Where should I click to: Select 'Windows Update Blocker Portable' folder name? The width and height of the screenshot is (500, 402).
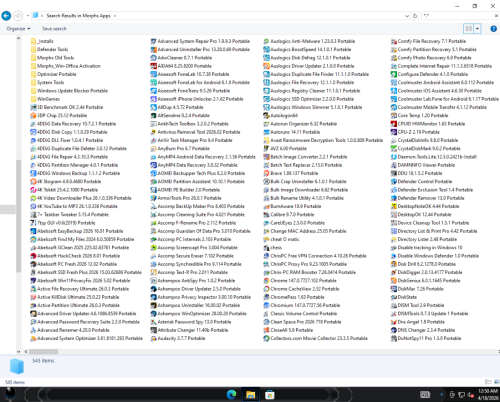72,91
